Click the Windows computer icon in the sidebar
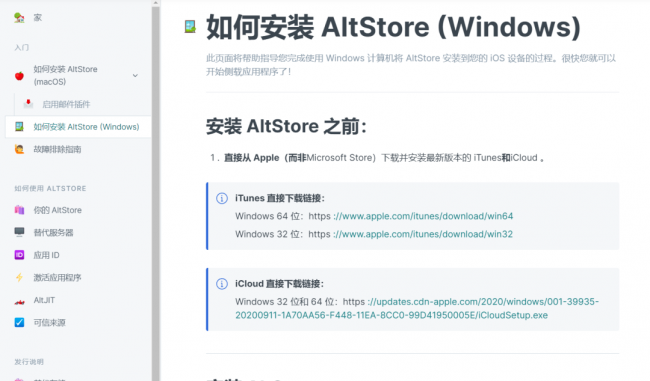650x381 pixels. tap(19, 126)
